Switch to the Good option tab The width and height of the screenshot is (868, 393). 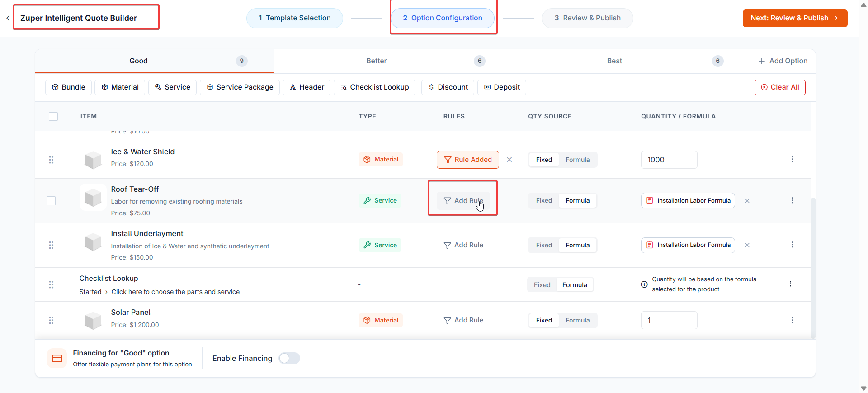click(154, 61)
